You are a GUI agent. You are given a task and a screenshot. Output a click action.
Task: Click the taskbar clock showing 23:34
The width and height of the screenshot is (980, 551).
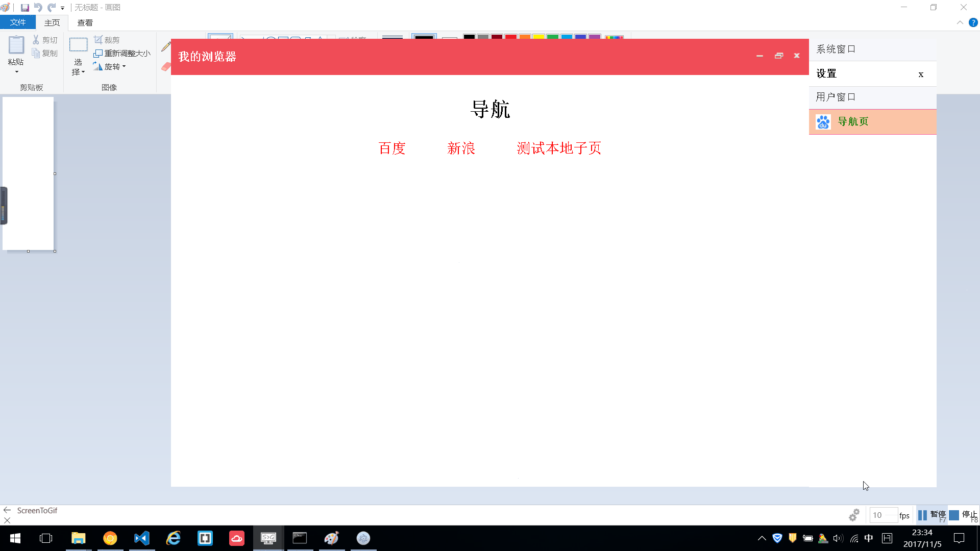[x=922, y=538]
